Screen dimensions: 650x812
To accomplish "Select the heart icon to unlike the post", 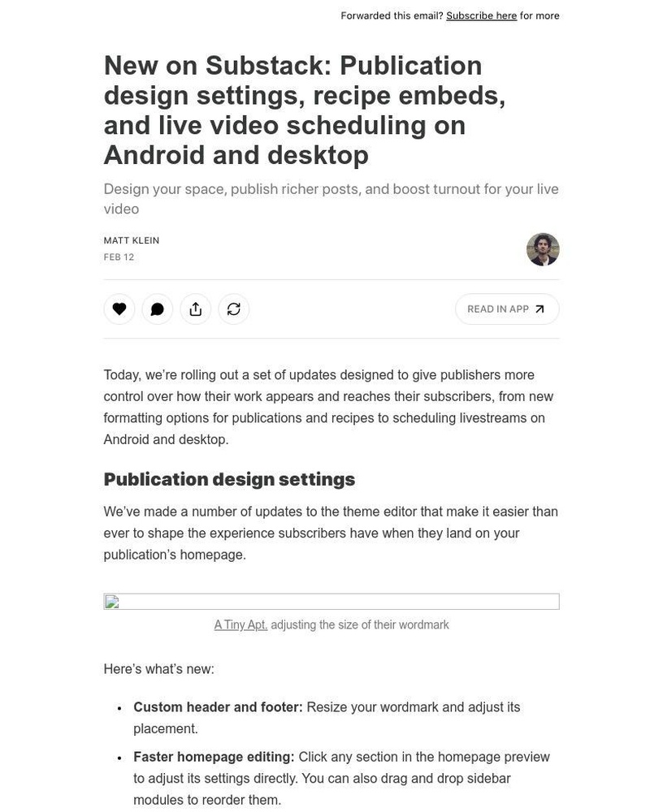I will tap(119, 308).
